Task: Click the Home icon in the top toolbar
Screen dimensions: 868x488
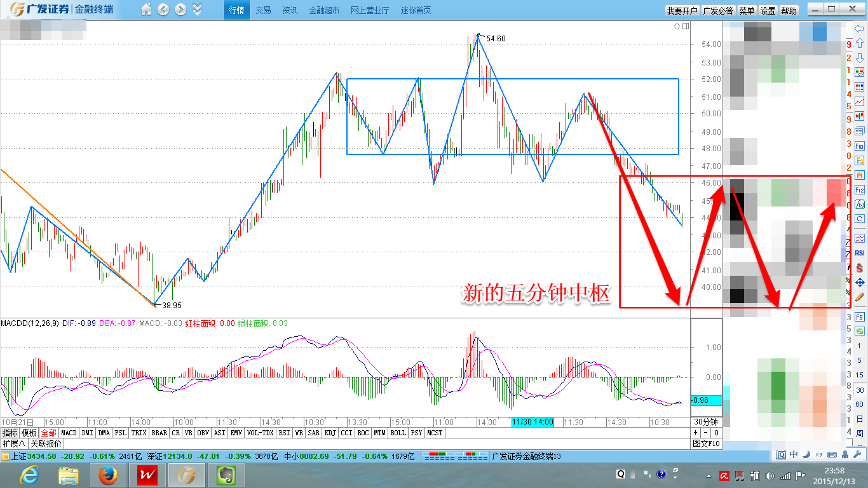Action: [x=146, y=10]
